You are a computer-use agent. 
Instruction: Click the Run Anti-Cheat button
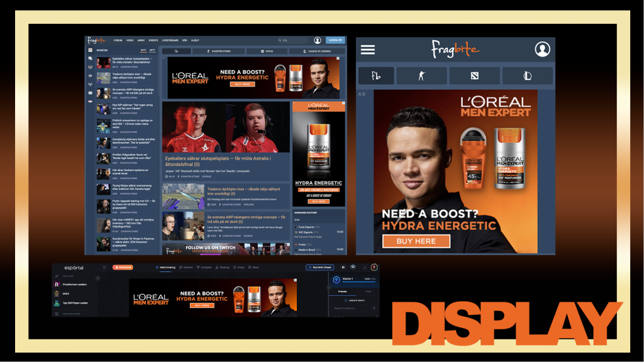click(320, 268)
